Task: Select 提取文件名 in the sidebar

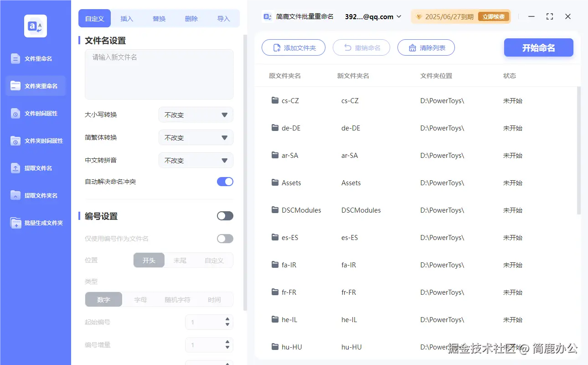Action: [x=35, y=168]
